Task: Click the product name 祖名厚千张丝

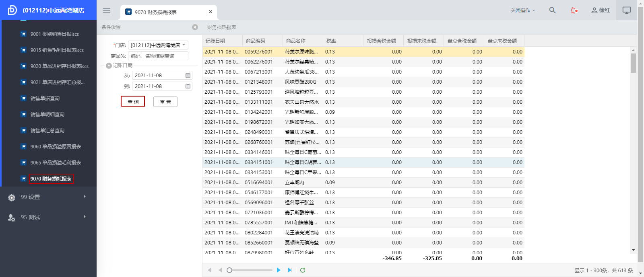Action: point(299,203)
